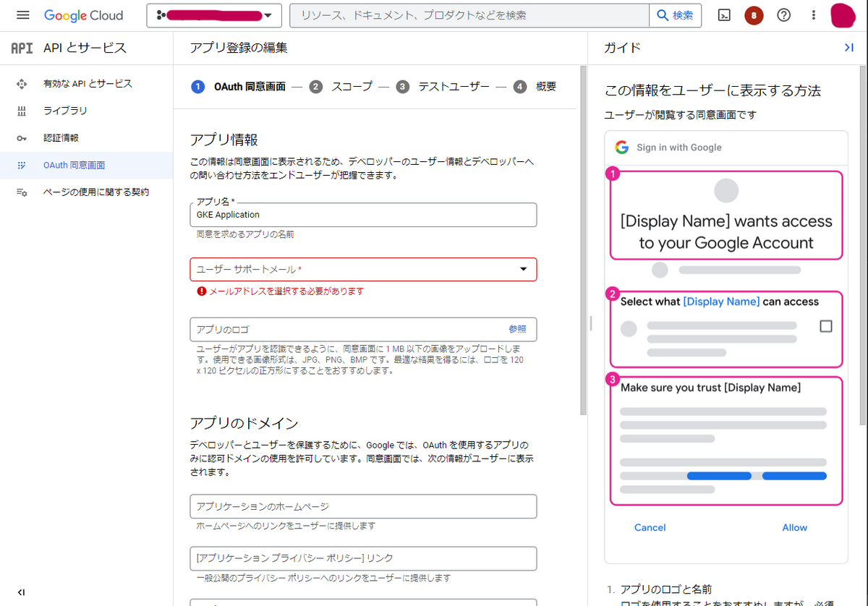Click the 有効な API とサービス icon
868x606 pixels.
point(22,84)
